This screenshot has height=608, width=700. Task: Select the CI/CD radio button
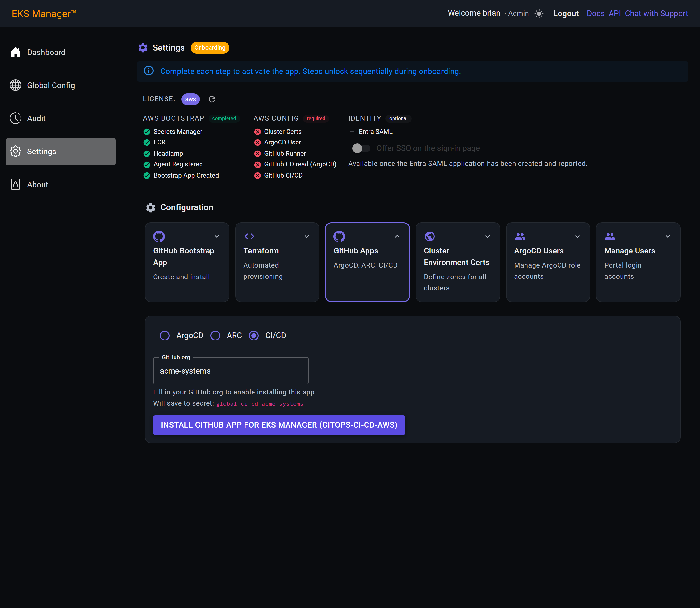pos(254,336)
